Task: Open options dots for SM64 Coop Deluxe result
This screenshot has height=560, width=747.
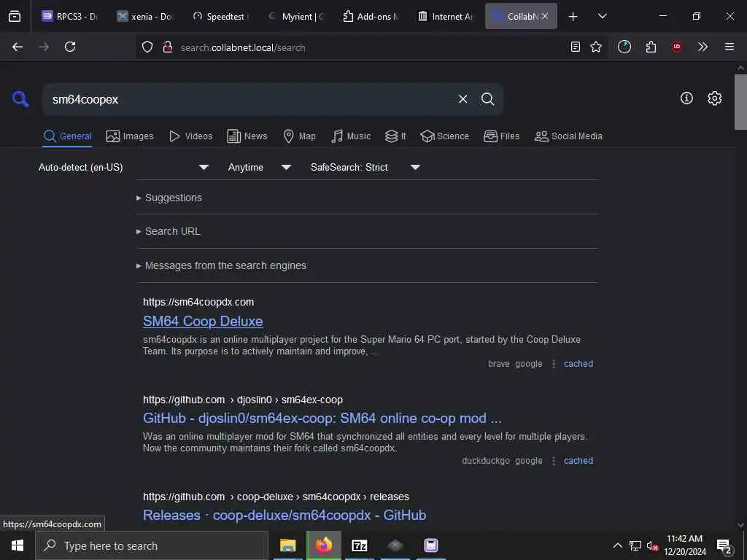Action: 553,364
